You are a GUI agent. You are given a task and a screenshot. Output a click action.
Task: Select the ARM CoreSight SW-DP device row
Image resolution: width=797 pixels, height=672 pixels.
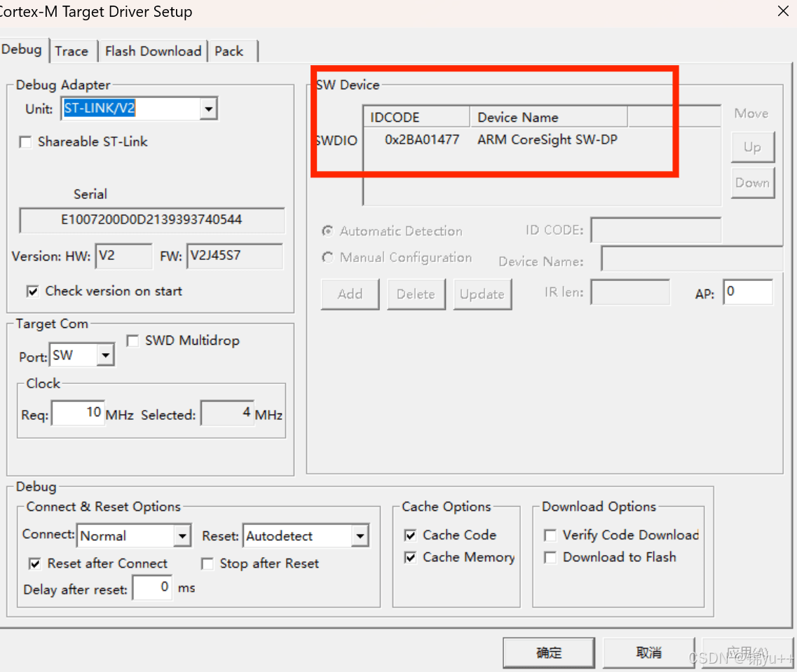click(x=520, y=139)
